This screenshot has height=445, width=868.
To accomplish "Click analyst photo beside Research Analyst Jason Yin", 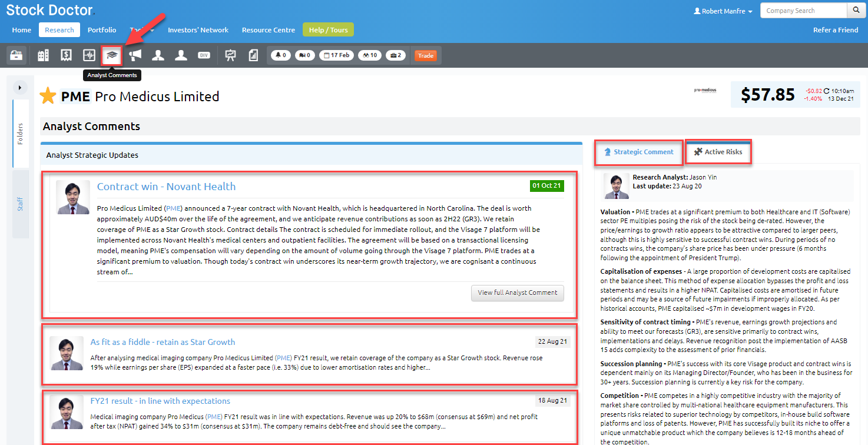I will (616, 186).
